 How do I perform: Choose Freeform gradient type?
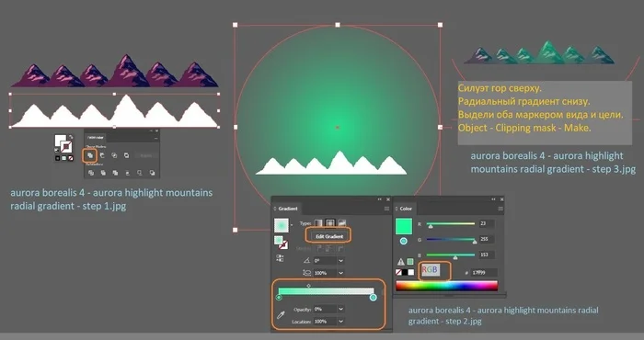point(341,222)
